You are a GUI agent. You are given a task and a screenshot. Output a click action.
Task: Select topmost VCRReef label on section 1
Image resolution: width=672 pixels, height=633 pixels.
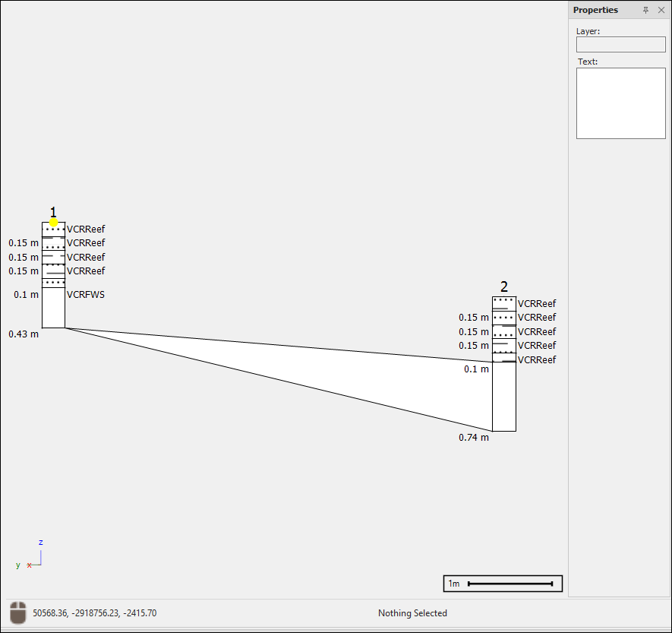[86, 229]
